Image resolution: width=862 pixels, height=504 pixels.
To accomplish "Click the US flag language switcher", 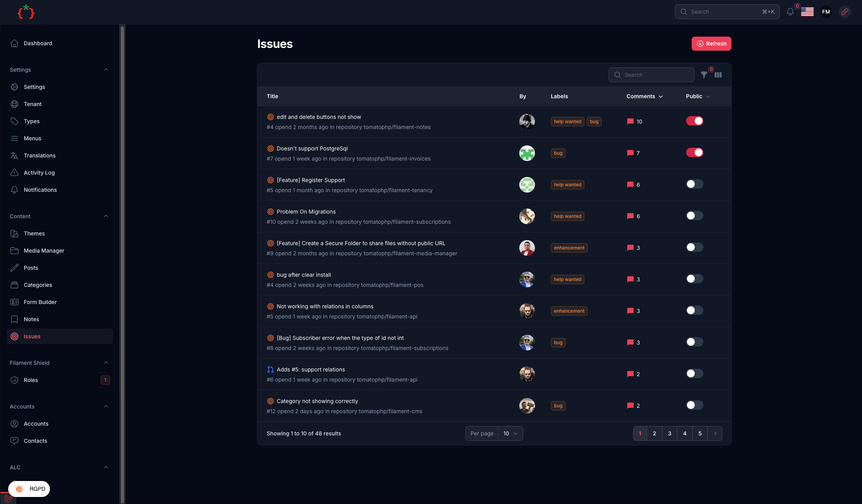I will point(807,12).
